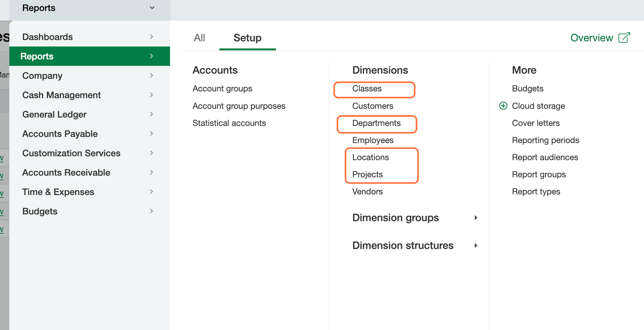
Task: Open Report groups link
Action: tap(538, 174)
